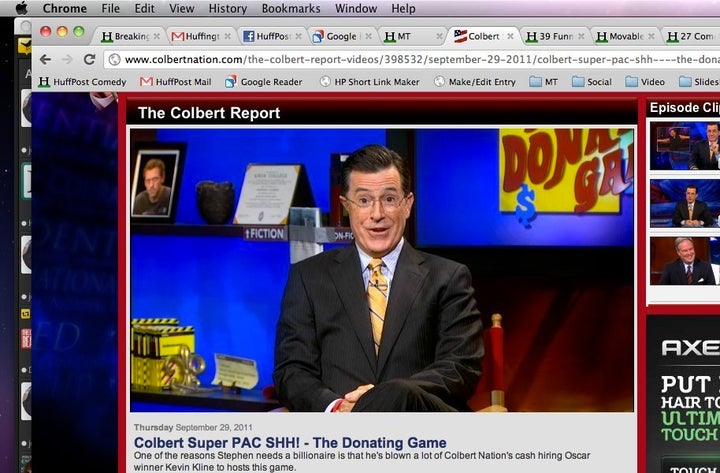
Task: Click the Apple menu icon
Action: click(x=22, y=8)
